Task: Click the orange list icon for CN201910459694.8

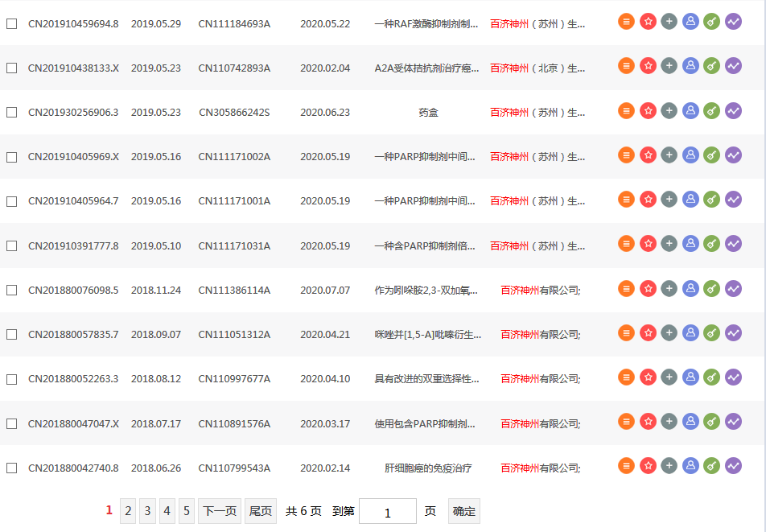Action: coord(627,22)
